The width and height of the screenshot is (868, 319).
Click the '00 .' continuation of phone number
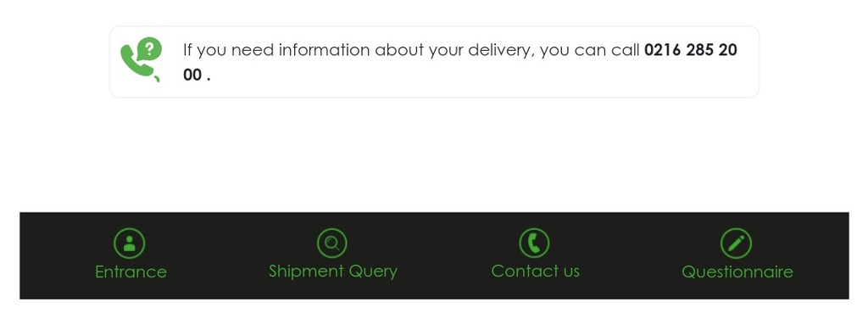[x=197, y=75]
